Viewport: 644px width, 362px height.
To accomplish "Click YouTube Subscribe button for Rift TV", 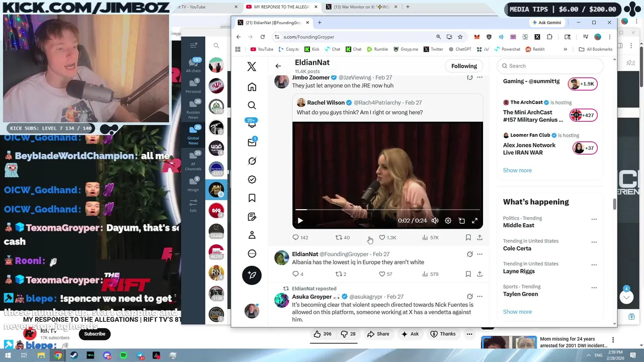I will click(x=95, y=334).
